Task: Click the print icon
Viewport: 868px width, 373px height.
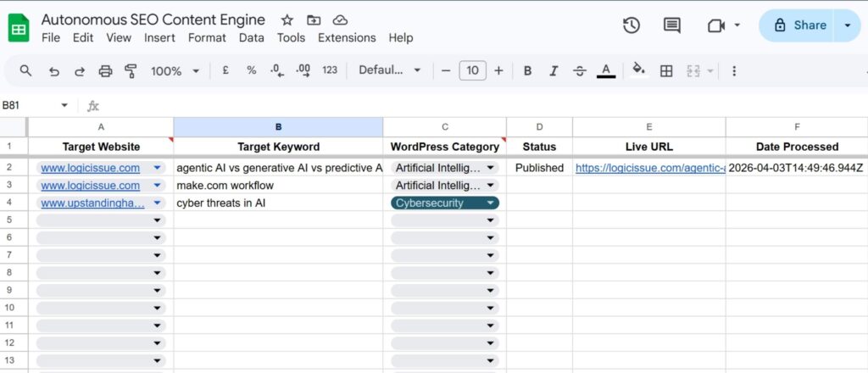Action: point(105,71)
